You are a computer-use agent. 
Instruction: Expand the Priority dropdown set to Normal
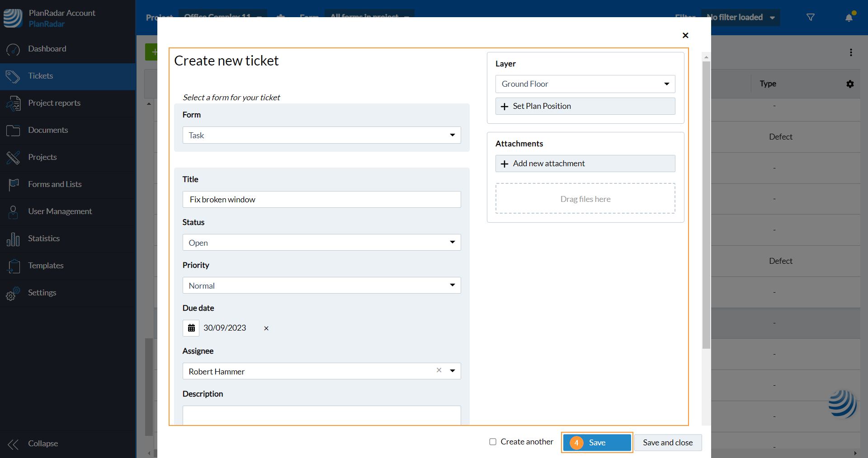point(321,285)
